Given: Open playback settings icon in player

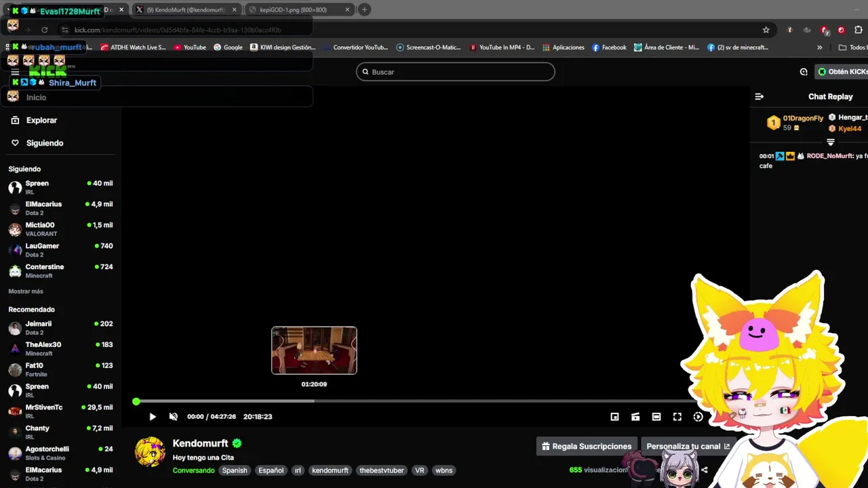Looking at the screenshot, I should tap(698, 417).
